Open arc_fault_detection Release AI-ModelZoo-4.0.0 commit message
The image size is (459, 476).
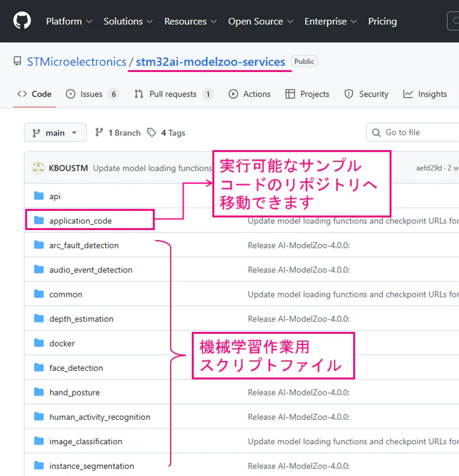click(x=298, y=245)
